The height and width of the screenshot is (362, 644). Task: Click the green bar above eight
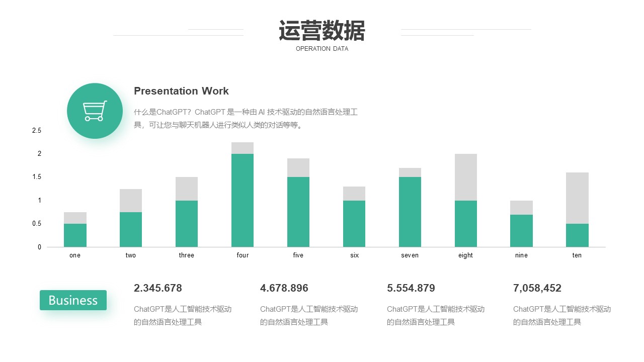coord(466,224)
